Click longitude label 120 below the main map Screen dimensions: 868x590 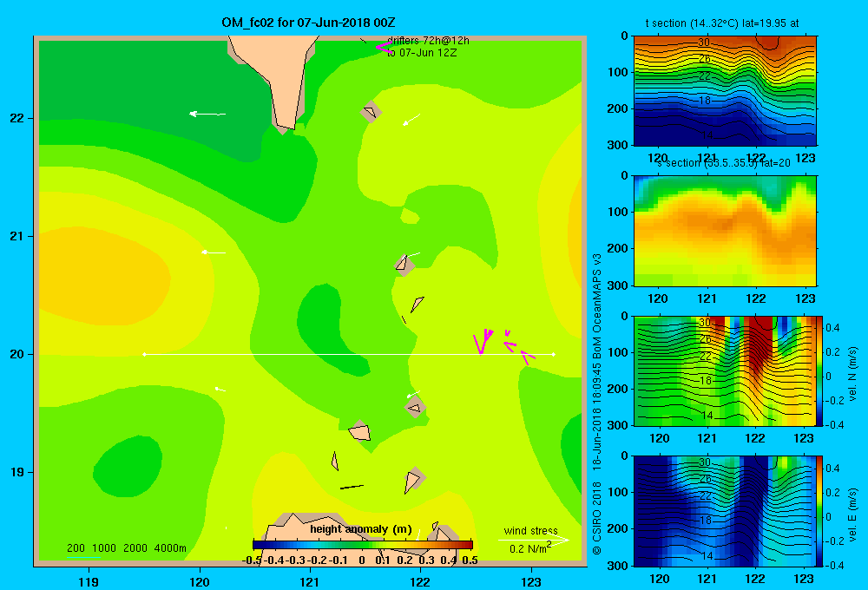[200, 581]
